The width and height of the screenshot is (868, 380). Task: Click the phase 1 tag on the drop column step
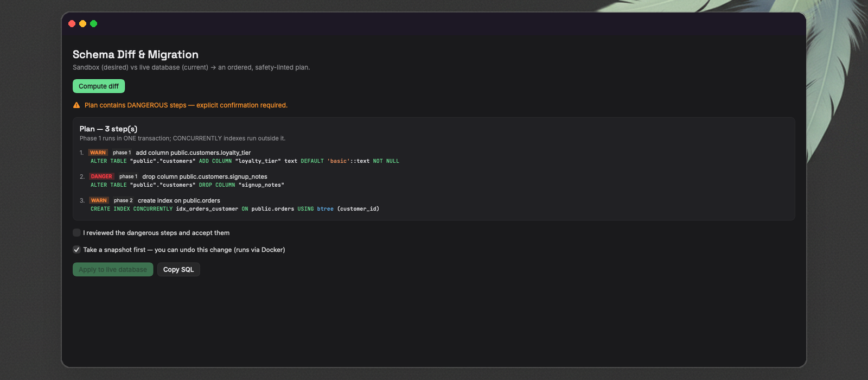(129, 176)
